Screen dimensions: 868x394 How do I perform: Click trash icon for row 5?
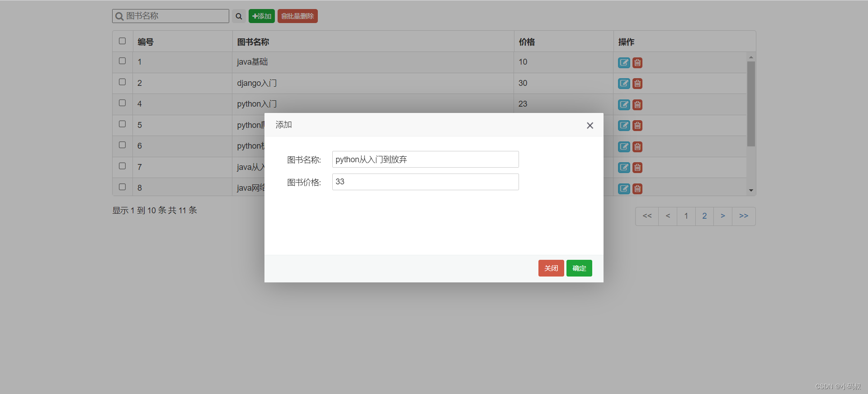[637, 126]
